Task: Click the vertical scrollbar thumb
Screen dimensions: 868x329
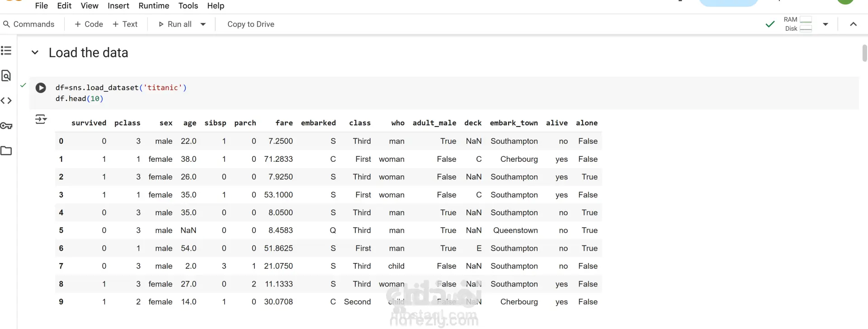Action: coord(864,53)
